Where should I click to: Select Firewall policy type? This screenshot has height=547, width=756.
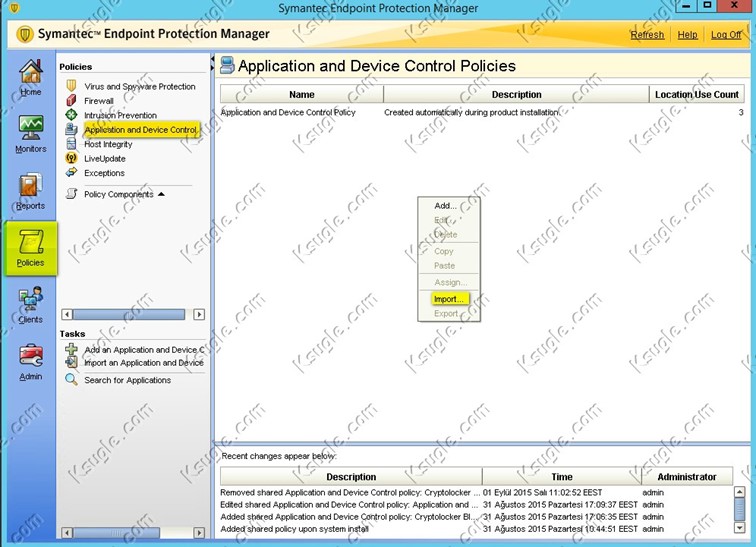click(99, 101)
